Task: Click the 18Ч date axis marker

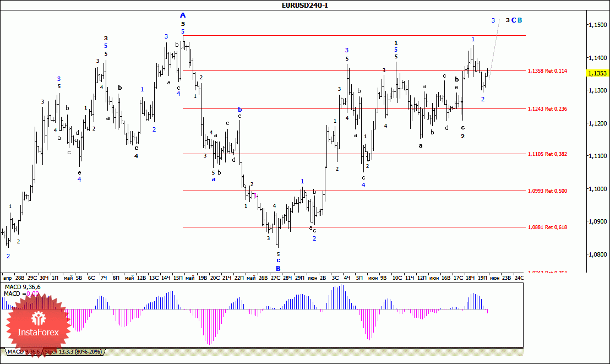Action: click(x=470, y=278)
